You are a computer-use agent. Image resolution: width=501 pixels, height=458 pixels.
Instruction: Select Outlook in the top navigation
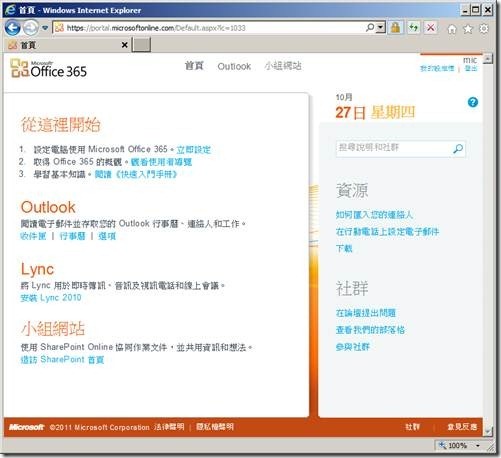[234, 66]
